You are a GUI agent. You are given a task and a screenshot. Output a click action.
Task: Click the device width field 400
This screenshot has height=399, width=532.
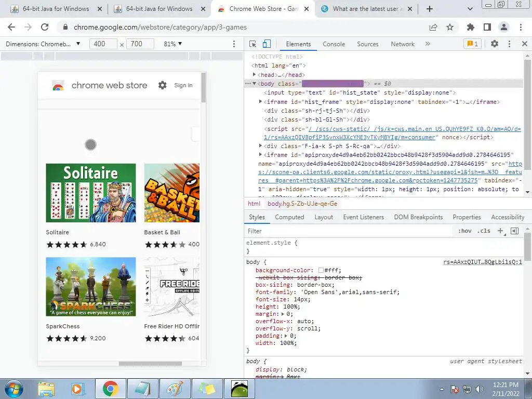point(103,44)
